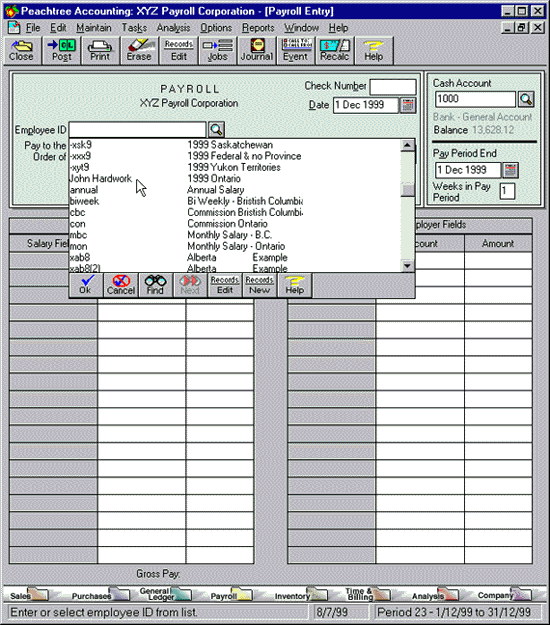Open Employee ID lookup magnifier

[216, 130]
